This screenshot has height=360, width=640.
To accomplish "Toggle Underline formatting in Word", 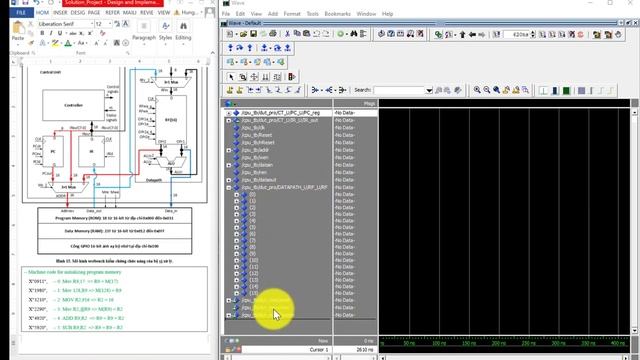I will click(x=60, y=33).
